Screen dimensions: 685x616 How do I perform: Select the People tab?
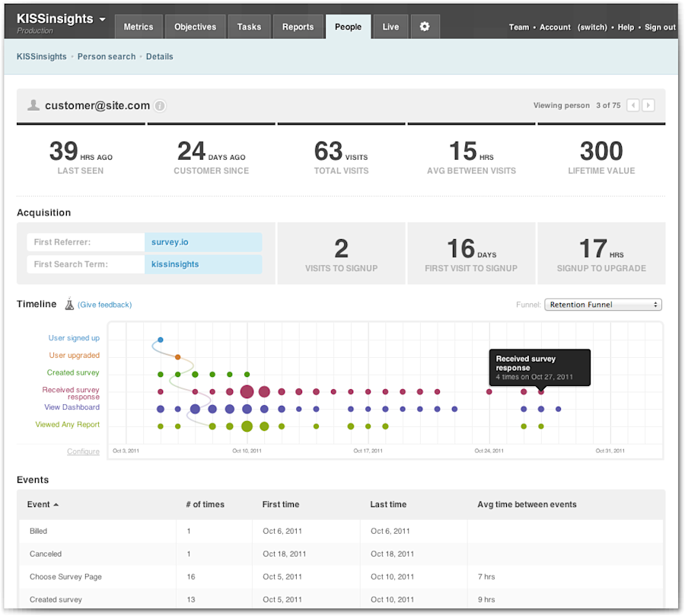348,27
